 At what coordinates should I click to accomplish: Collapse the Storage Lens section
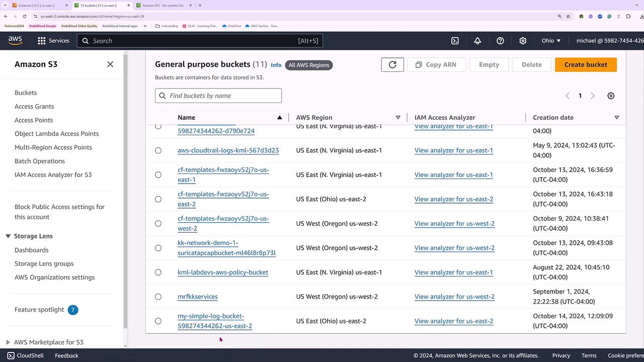click(8, 236)
